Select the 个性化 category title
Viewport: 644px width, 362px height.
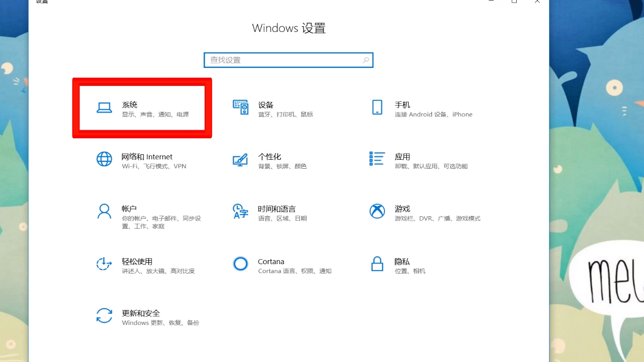pos(270,157)
